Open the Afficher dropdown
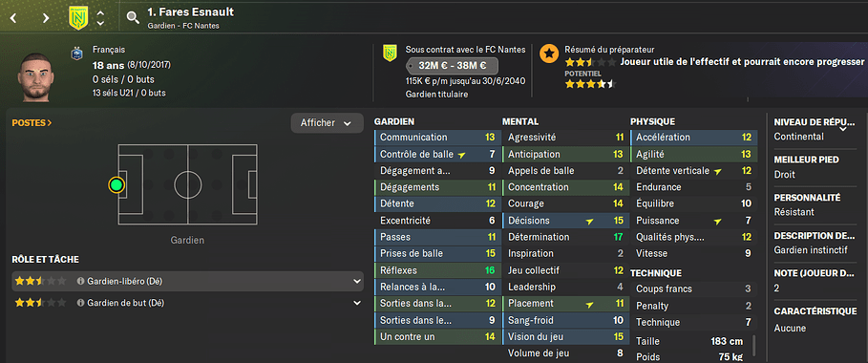The width and height of the screenshot is (868, 363). coord(327,123)
